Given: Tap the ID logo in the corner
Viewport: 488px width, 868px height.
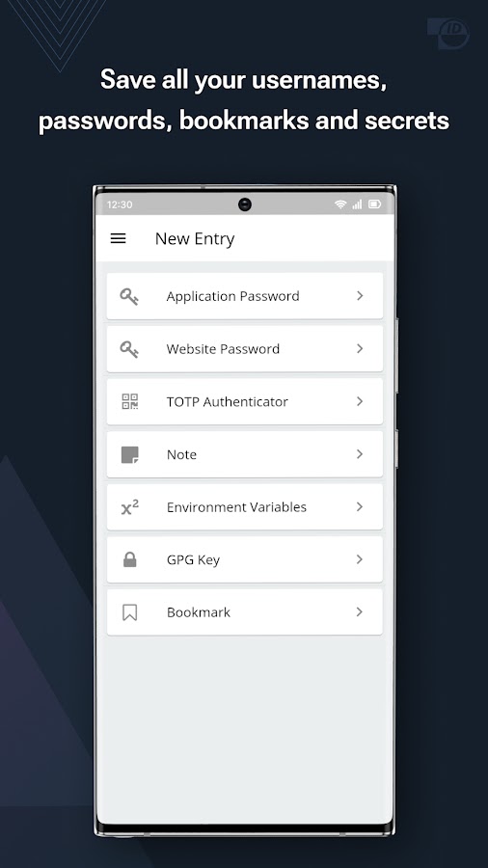Looking at the screenshot, I should click(x=448, y=33).
